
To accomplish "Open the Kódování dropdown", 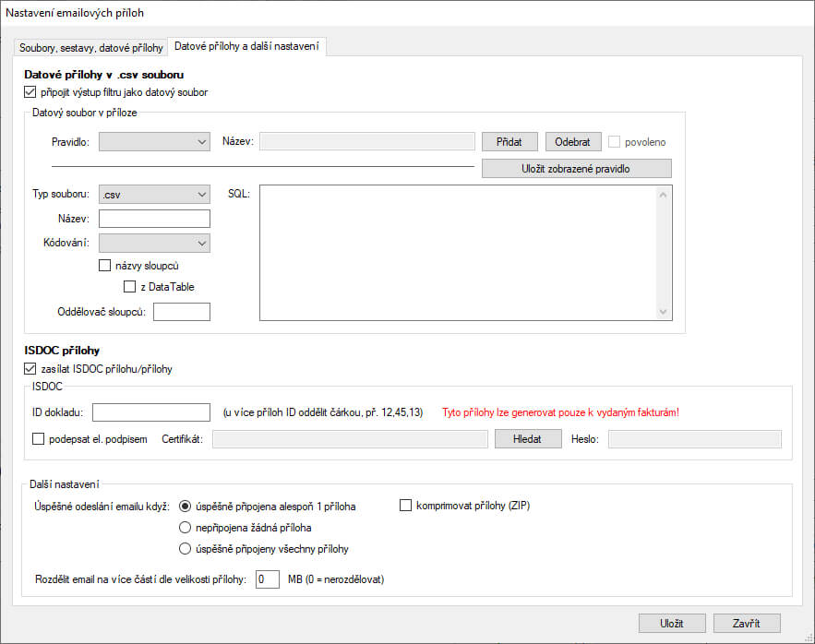I will tap(154, 243).
